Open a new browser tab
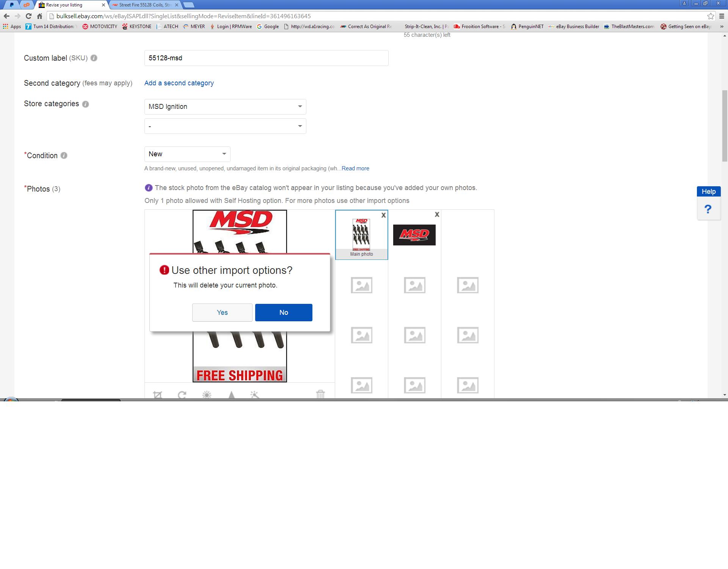 coord(188,5)
